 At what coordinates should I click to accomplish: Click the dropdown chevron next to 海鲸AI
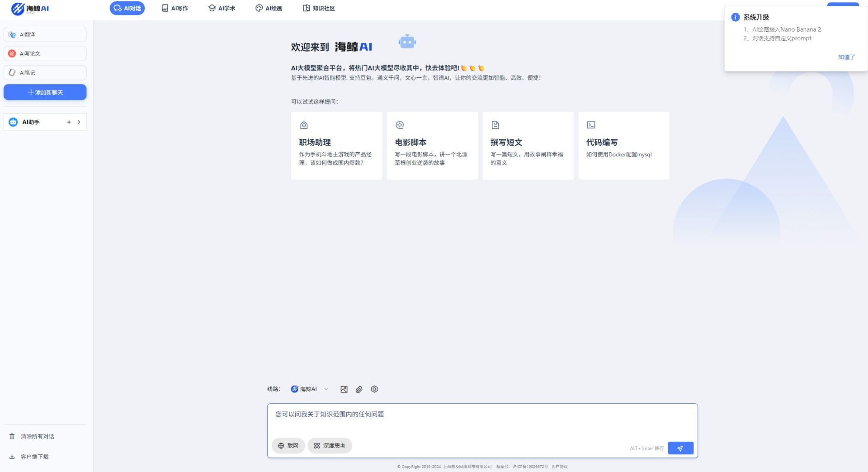(326, 389)
